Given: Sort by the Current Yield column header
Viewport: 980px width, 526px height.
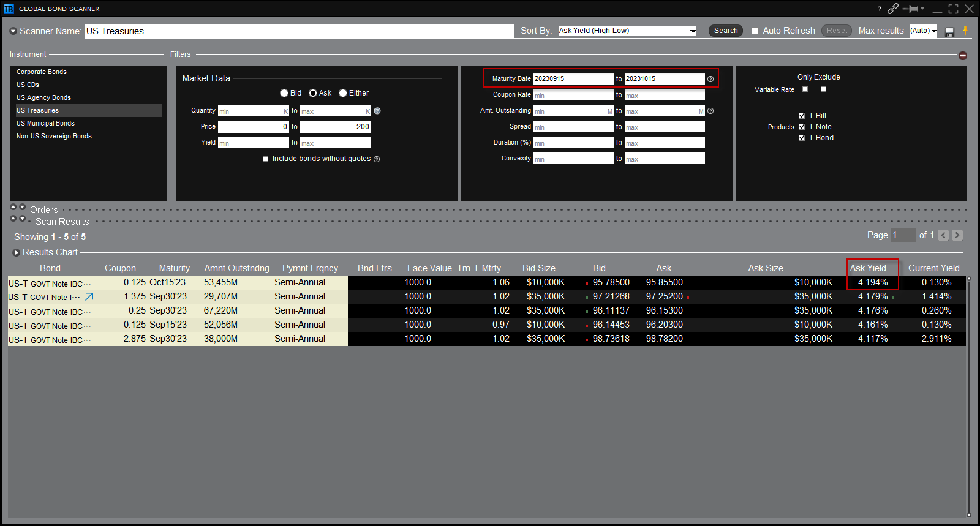Looking at the screenshot, I should coord(934,268).
